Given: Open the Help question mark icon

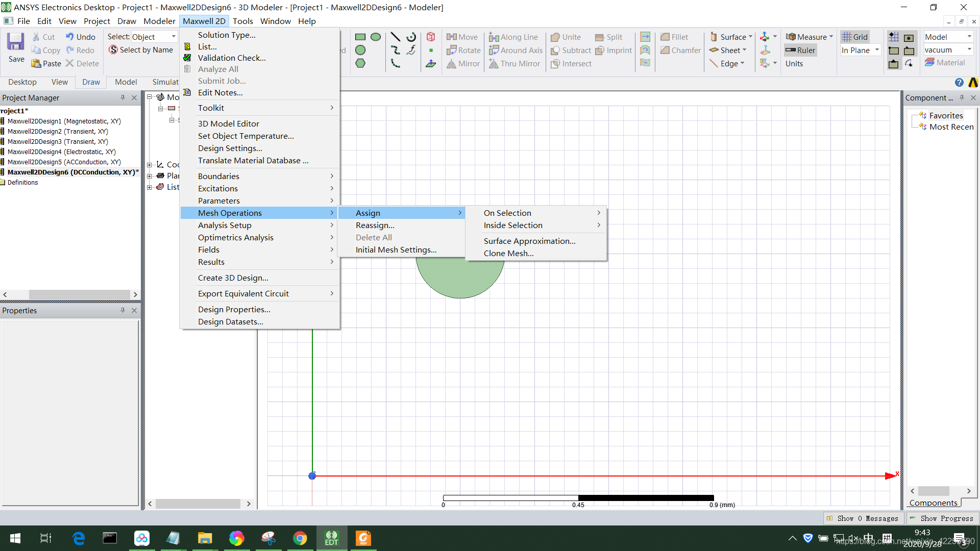Looking at the screenshot, I should [x=959, y=82].
